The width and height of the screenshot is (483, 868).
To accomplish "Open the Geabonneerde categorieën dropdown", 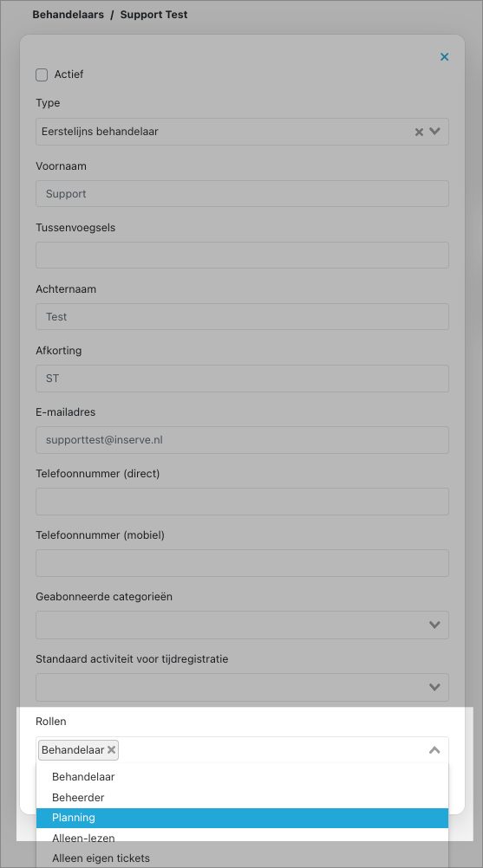I will [242, 625].
